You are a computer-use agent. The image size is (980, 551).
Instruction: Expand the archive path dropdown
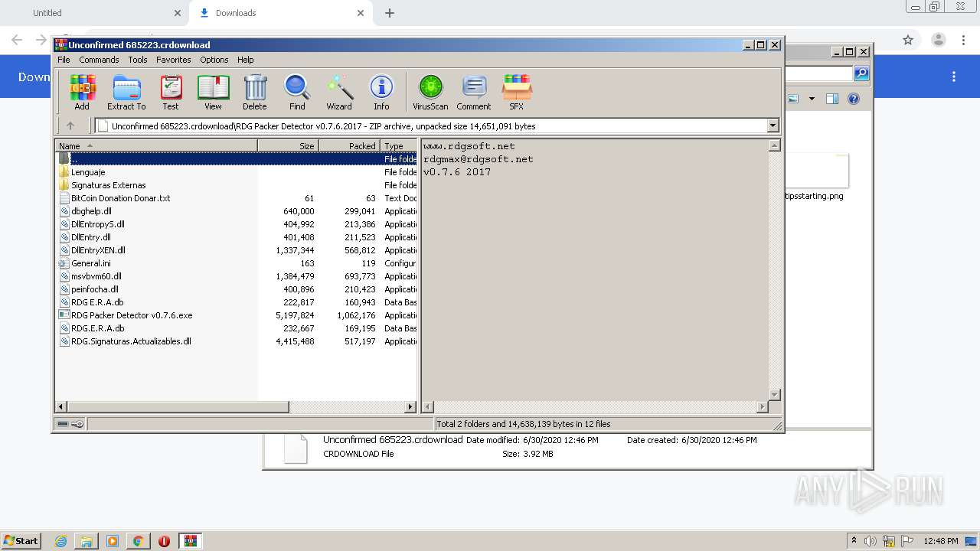tap(773, 126)
